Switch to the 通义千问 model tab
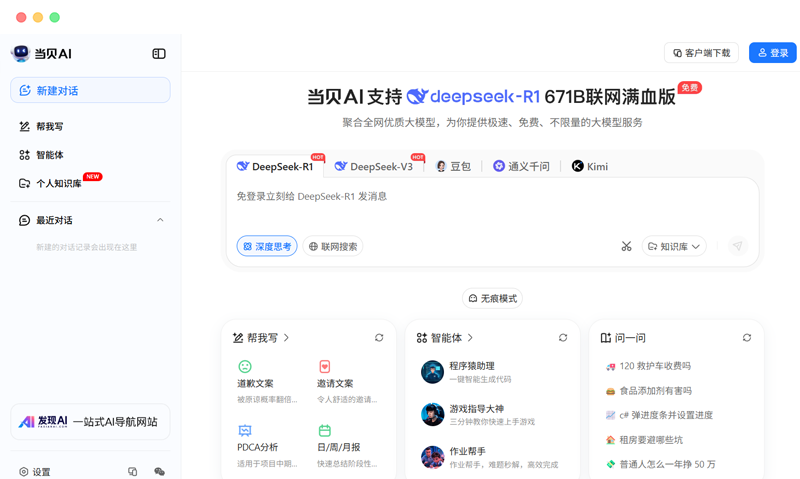Image resolution: width=800 pixels, height=479 pixels. 521,166
